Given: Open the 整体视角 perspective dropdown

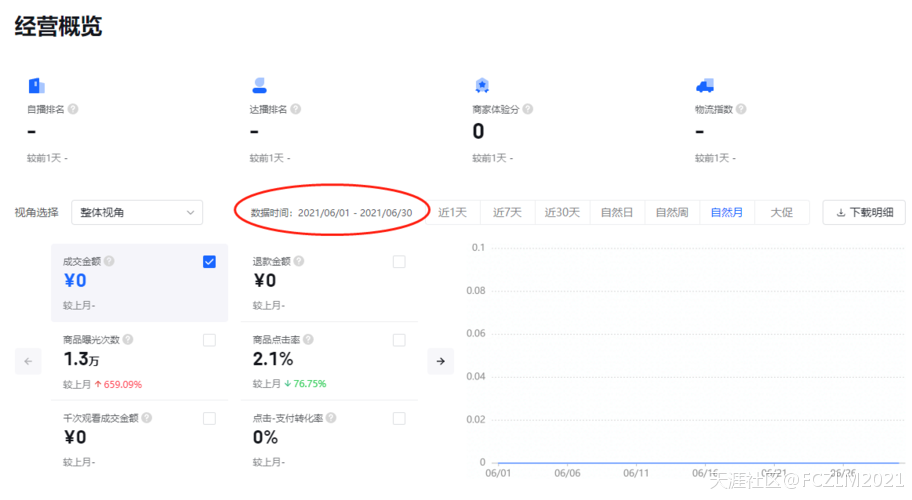Looking at the screenshot, I should (137, 212).
